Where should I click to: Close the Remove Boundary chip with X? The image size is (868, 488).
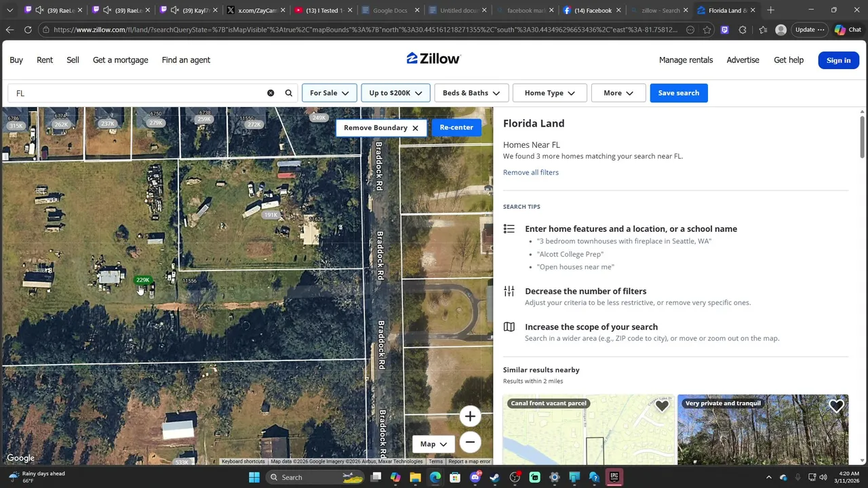415,127
